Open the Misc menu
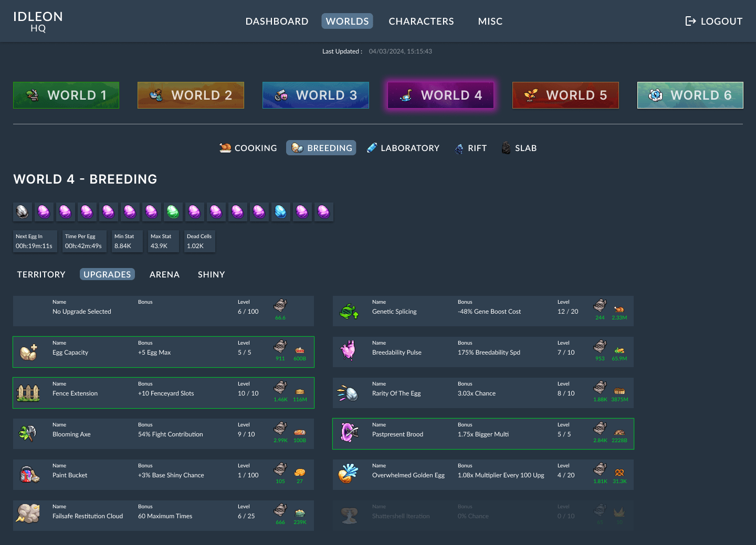The width and height of the screenshot is (756, 545). click(490, 21)
